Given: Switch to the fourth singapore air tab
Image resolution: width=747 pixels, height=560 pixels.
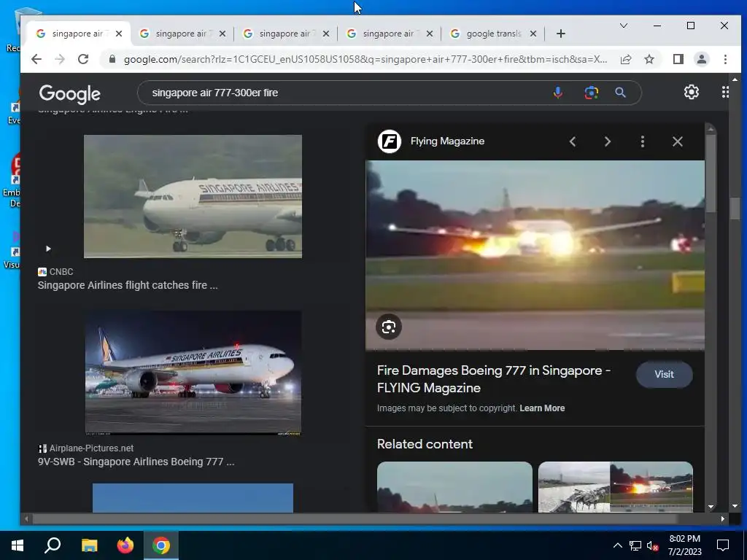Looking at the screenshot, I should pos(388,34).
